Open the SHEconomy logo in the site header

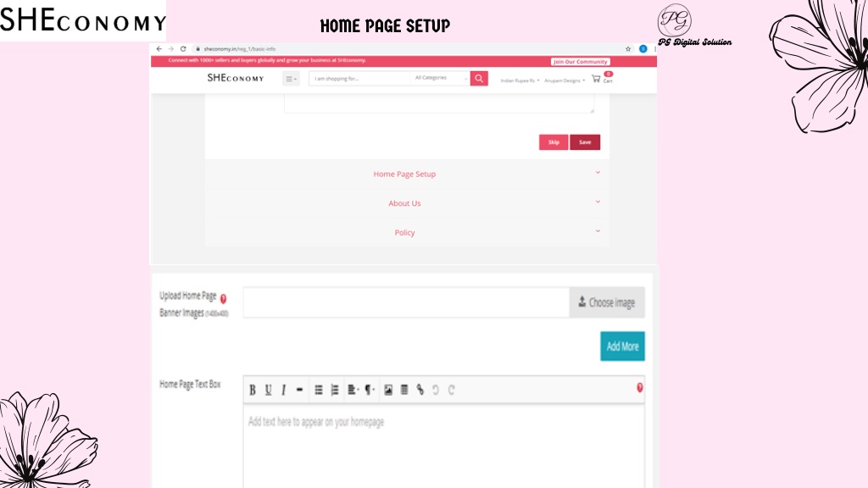pos(236,78)
